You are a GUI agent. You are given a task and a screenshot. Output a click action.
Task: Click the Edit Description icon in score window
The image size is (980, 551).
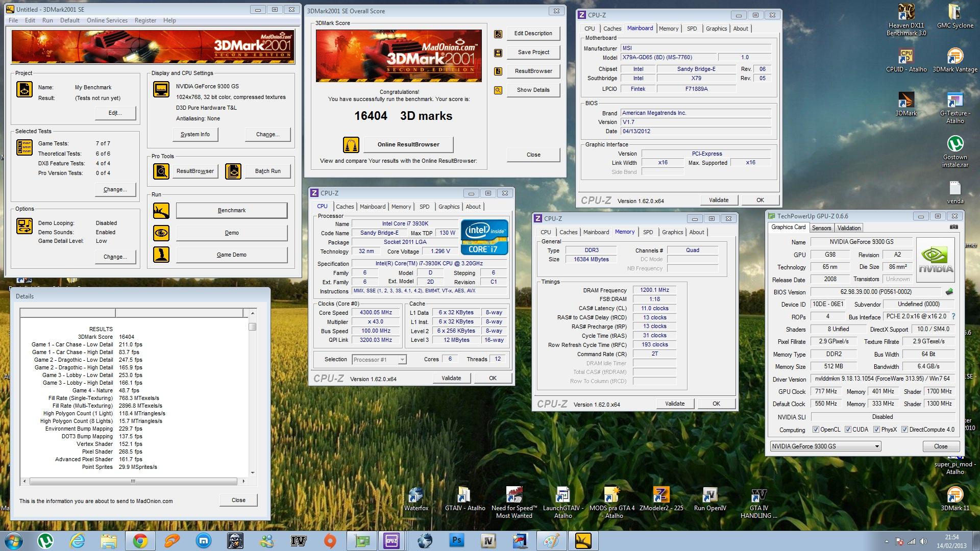point(498,34)
